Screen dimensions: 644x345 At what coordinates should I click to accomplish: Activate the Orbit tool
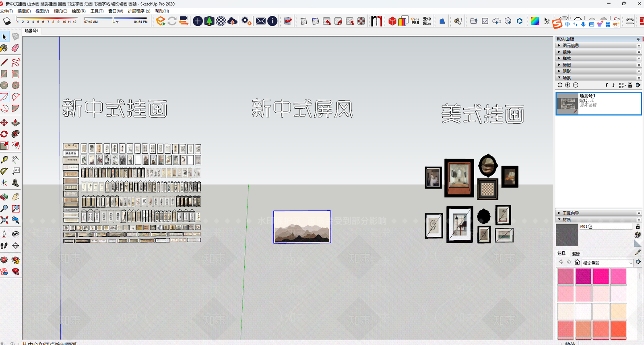pyautogui.click(x=4, y=197)
